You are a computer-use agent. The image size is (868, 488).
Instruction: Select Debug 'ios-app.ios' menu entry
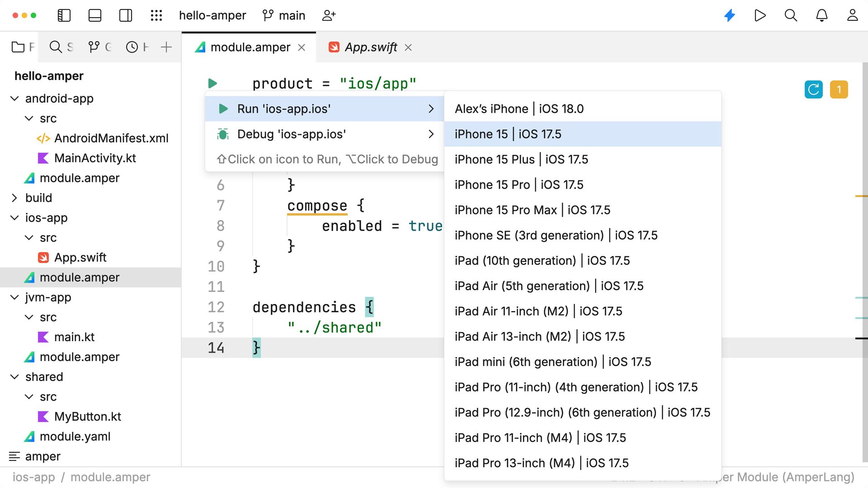tap(324, 134)
